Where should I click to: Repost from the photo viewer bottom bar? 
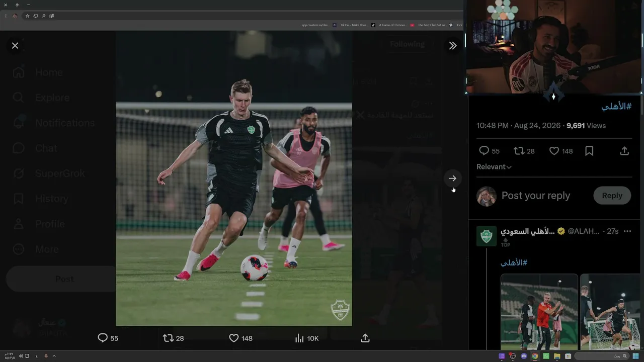[173, 338]
